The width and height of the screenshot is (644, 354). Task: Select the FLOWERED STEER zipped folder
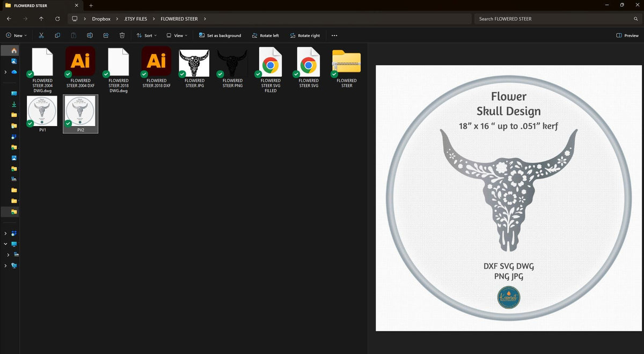pyautogui.click(x=347, y=68)
